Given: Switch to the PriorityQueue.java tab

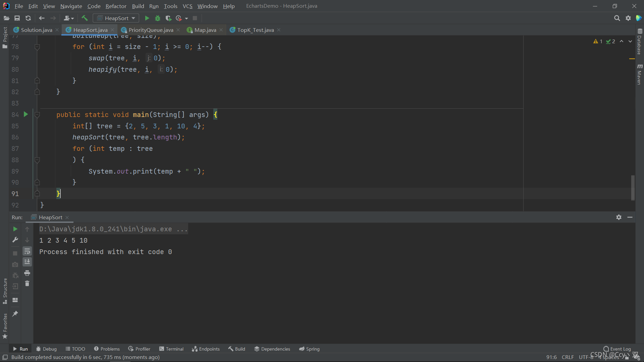Looking at the screenshot, I should click(x=151, y=30).
